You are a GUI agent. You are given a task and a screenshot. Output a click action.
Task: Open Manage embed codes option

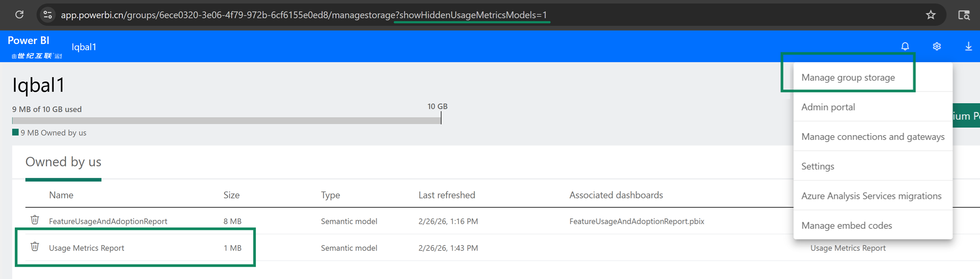tap(847, 225)
